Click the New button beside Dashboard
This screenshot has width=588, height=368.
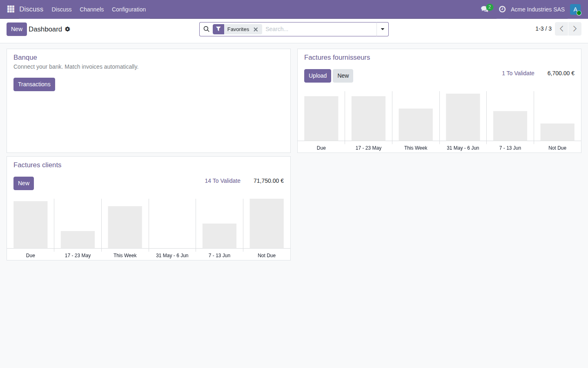pos(17,29)
